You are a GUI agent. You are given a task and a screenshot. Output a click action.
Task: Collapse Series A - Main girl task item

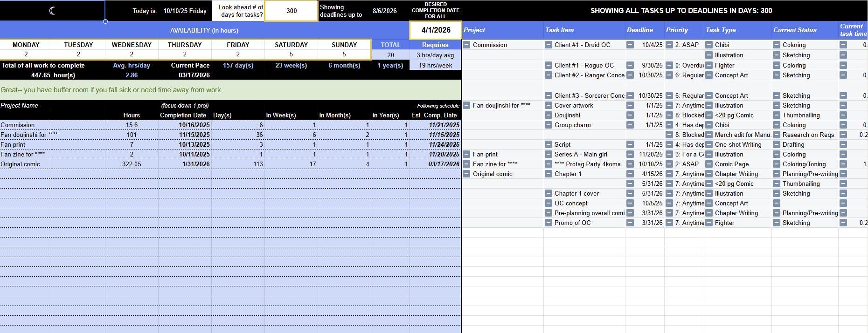pyautogui.click(x=549, y=155)
